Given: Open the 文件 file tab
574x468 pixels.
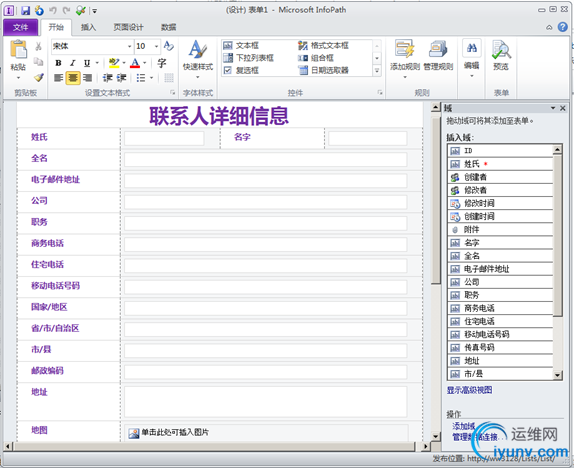Looking at the screenshot, I should coord(20,27).
